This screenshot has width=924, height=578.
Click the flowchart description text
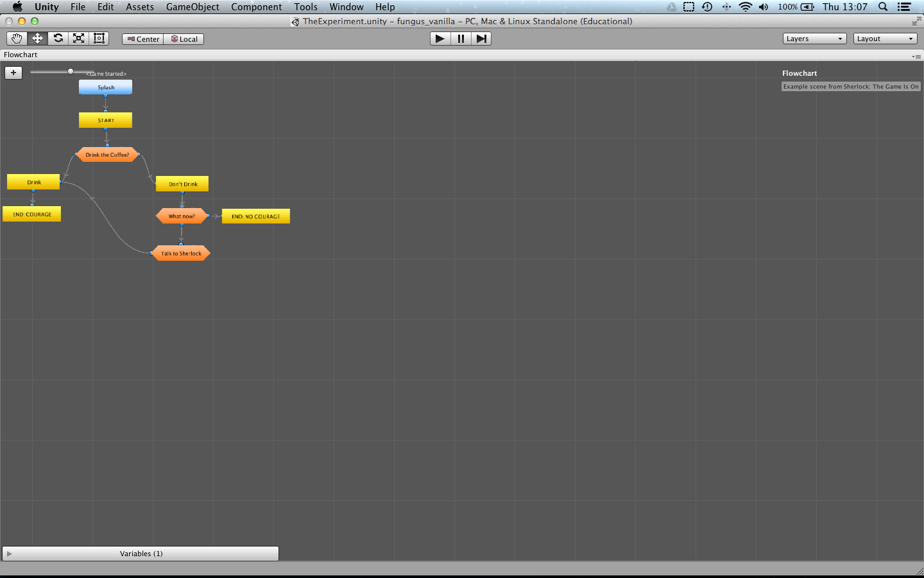851,87
